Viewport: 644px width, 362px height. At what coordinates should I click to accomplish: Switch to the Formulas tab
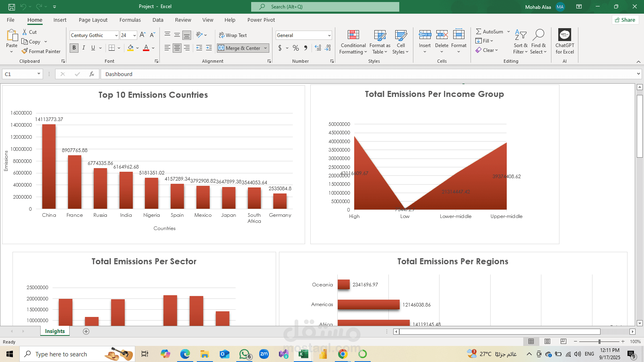[130, 20]
